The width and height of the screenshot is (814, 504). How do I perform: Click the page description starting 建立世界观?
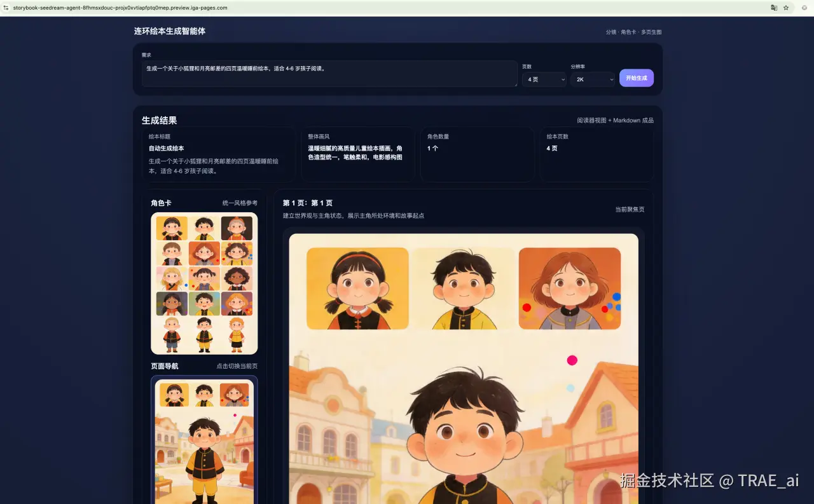354,215
